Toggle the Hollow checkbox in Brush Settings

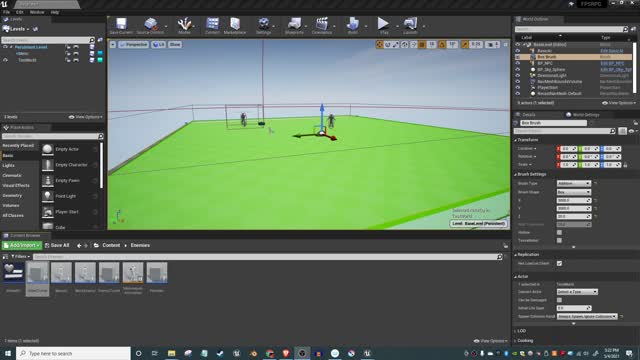(560, 233)
